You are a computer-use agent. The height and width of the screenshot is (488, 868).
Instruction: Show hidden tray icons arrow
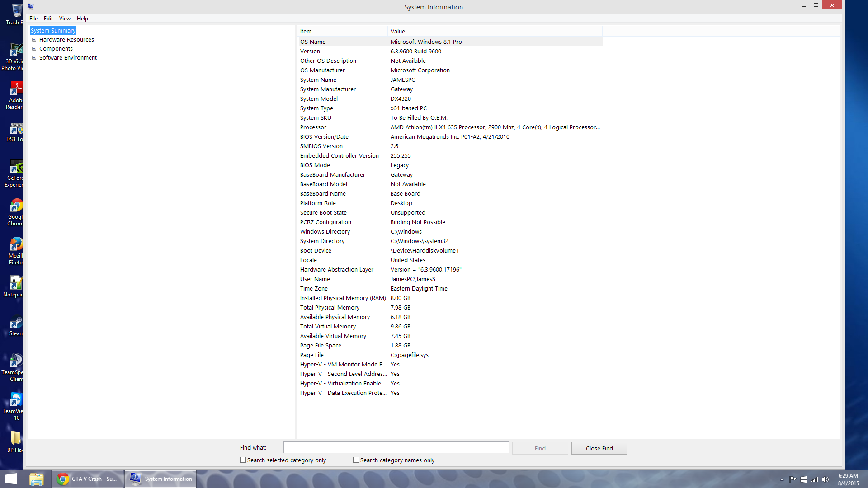coord(782,479)
